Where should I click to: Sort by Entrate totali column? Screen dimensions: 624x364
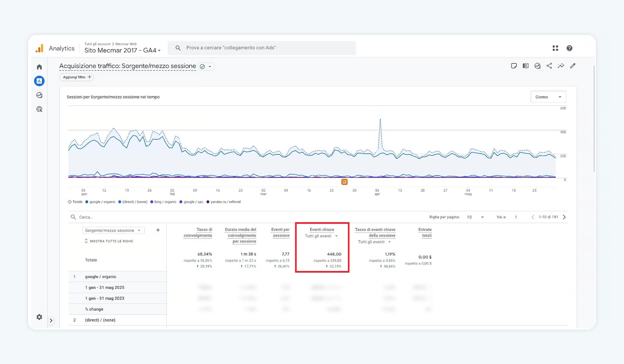tap(425, 233)
